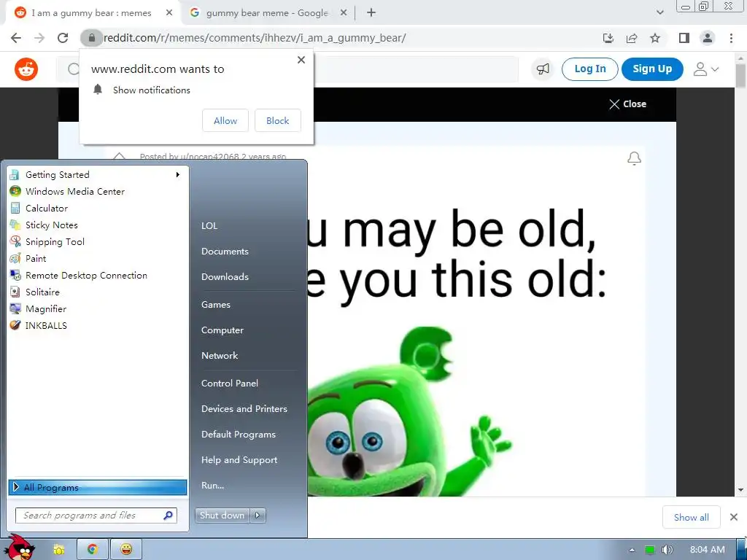This screenshot has width=747, height=560.
Task: Show hidden tray icons arrow
Action: tap(632, 550)
